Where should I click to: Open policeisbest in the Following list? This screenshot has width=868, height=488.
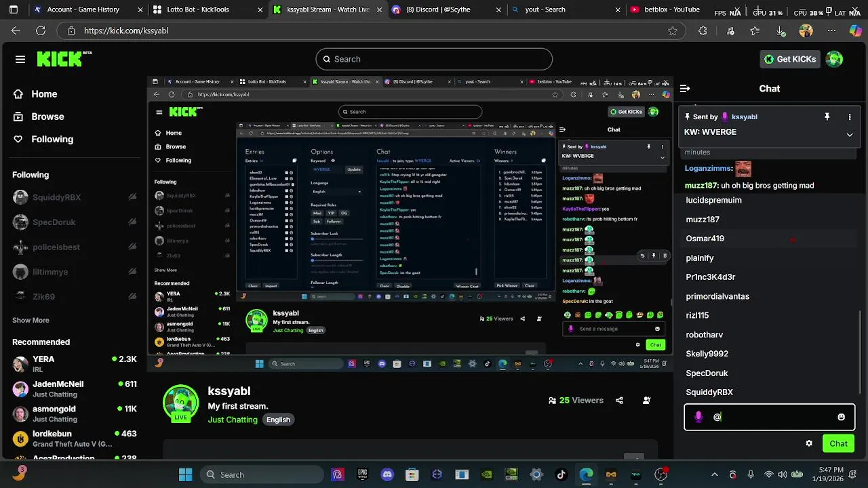[x=75, y=247]
